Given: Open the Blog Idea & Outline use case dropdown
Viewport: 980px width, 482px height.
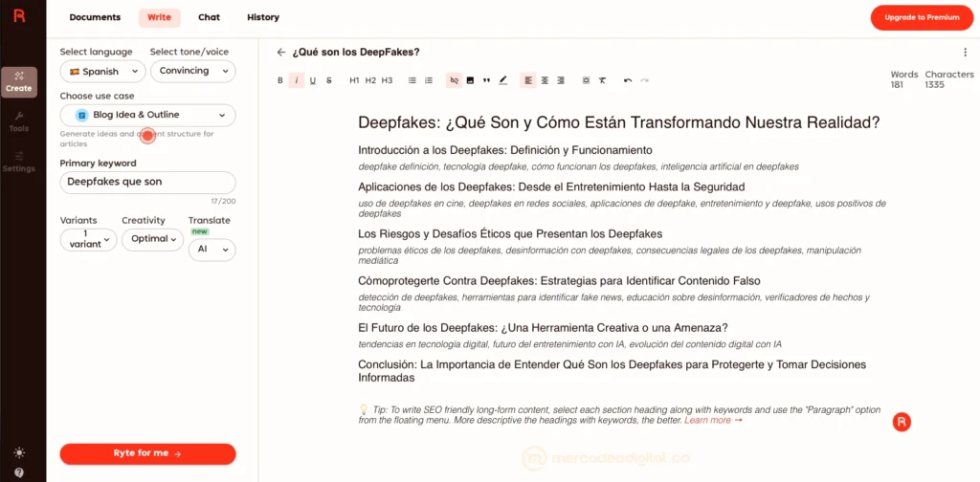Looking at the screenshot, I should click(148, 115).
